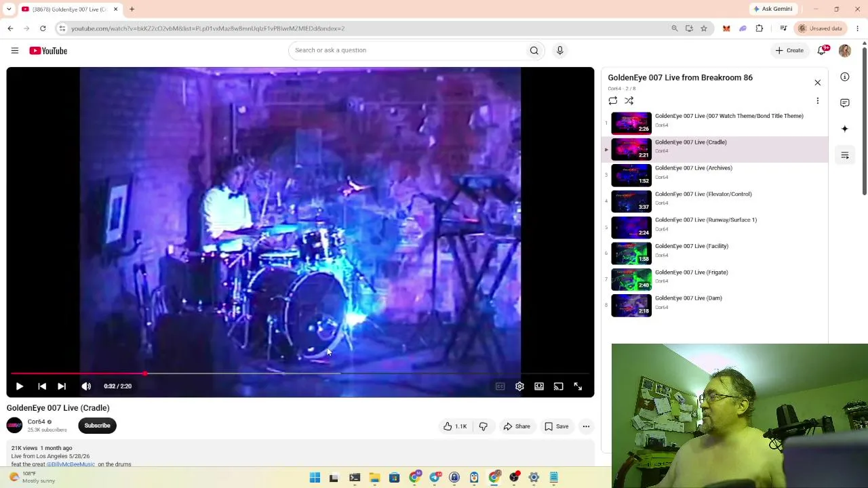Open the YouTube account avatar menu
The width and height of the screenshot is (868, 488).
click(845, 51)
